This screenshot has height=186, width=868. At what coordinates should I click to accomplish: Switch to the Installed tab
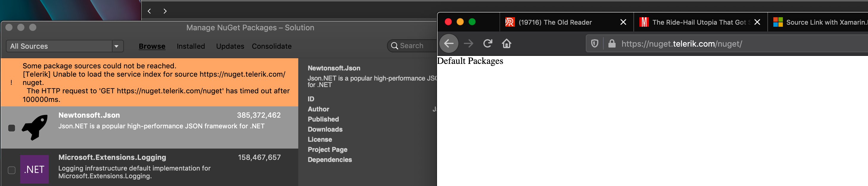[x=191, y=46]
